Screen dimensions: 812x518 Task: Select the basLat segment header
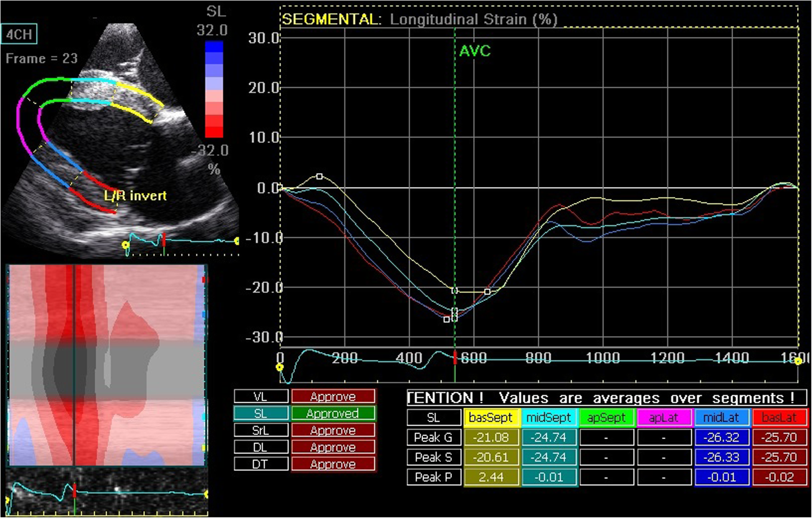tap(779, 417)
